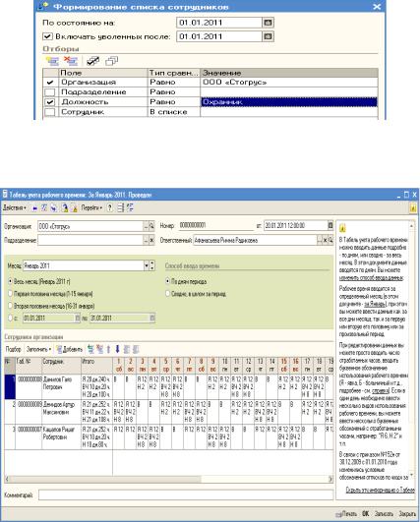
Task: Open calendar for 'Включать уволенных после' date
Action: point(268,36)
